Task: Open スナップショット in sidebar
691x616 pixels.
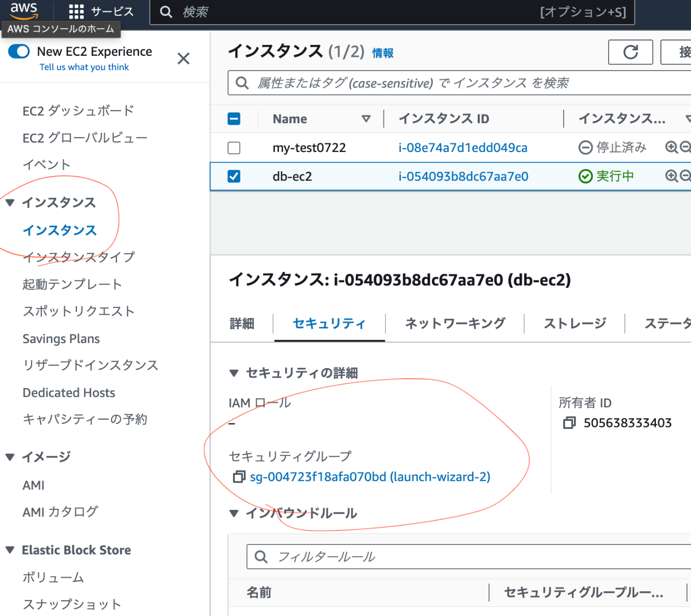Action: 72,605
